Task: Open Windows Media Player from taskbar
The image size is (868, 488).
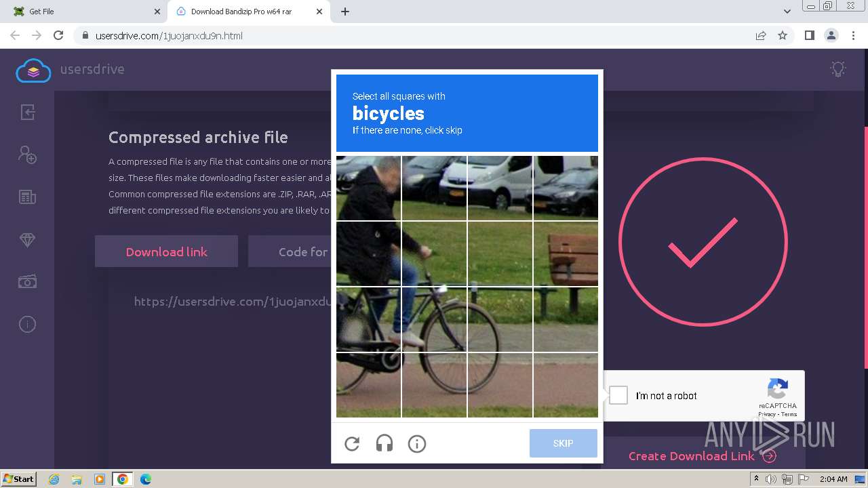Action: pos(100,479)
